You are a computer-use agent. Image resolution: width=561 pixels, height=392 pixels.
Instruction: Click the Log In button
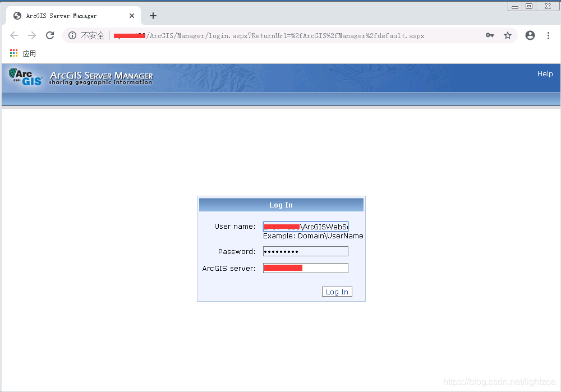click(337, 292)
